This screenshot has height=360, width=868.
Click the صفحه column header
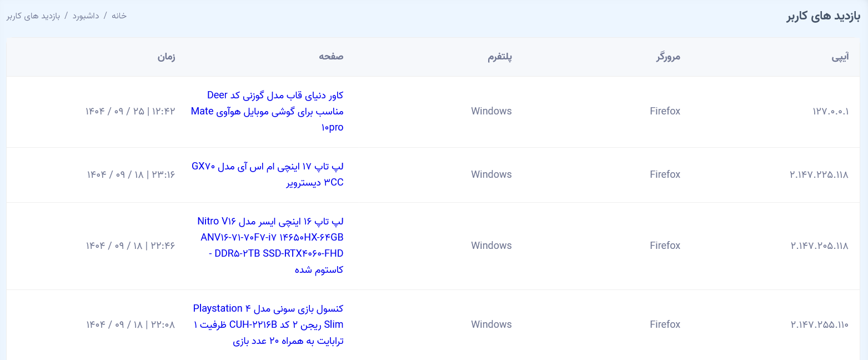pos(331,57)
